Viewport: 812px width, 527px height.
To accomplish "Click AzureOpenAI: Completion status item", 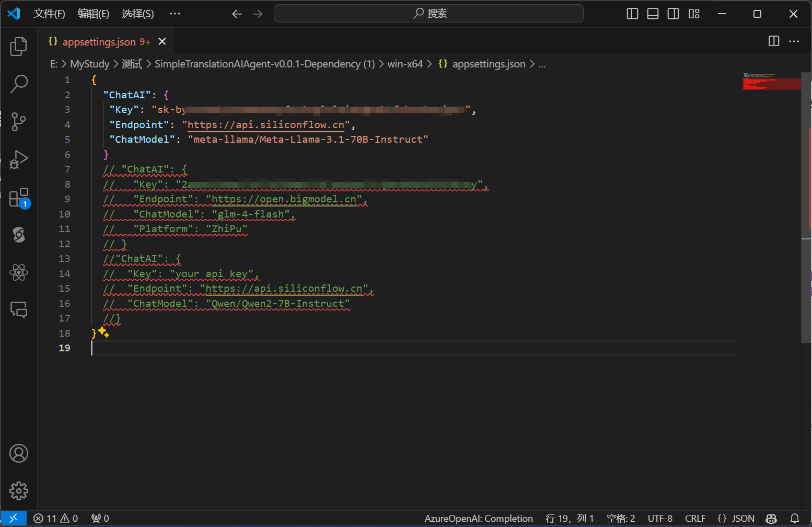I will (x=479, y=518).
